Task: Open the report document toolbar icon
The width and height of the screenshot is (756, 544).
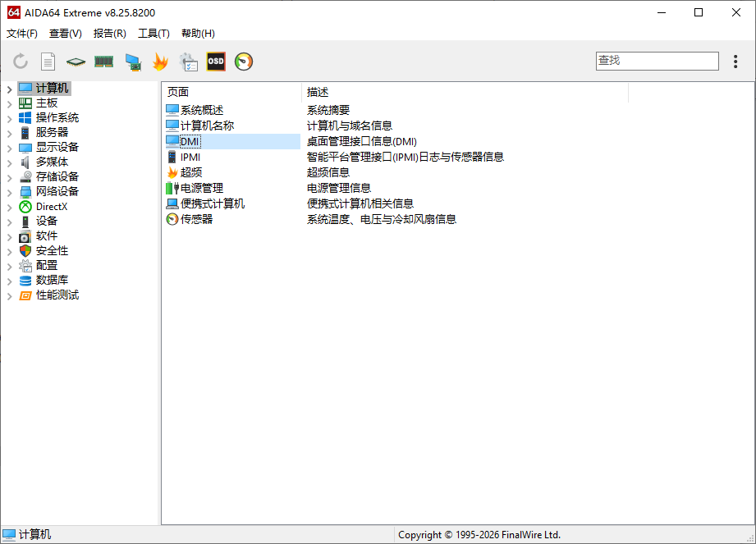Action: (x=47, y=61)
